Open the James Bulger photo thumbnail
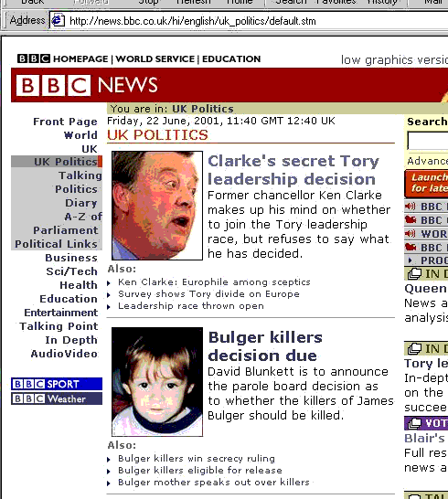Image resolution: width=448 pixels, height=499 pixels. pyautogui.click(x=157, y=382)
